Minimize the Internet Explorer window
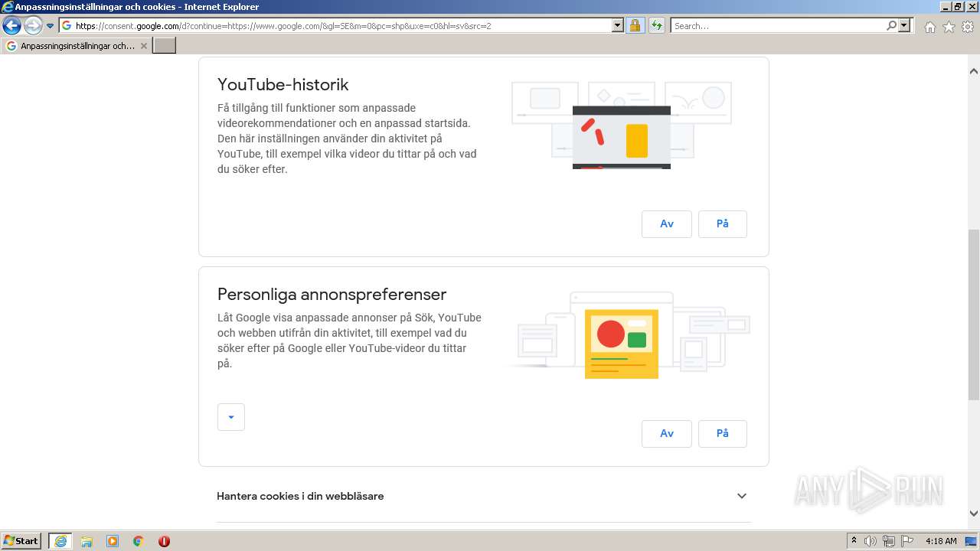 (x=944, y=7)
